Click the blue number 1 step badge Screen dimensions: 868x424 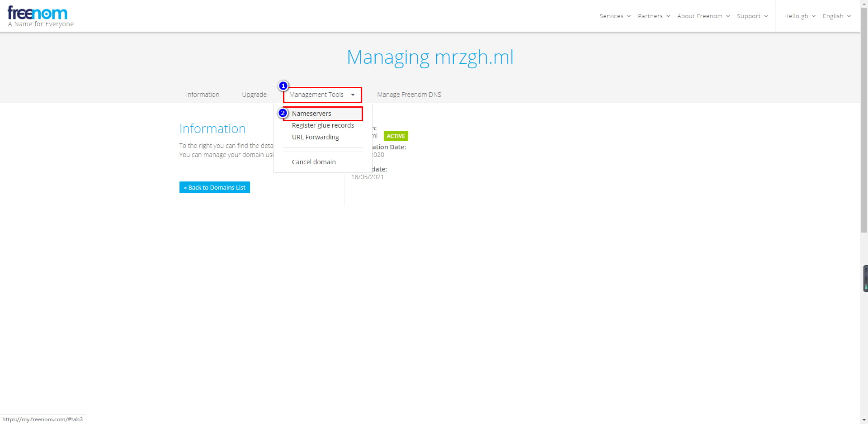coord(283,86)
